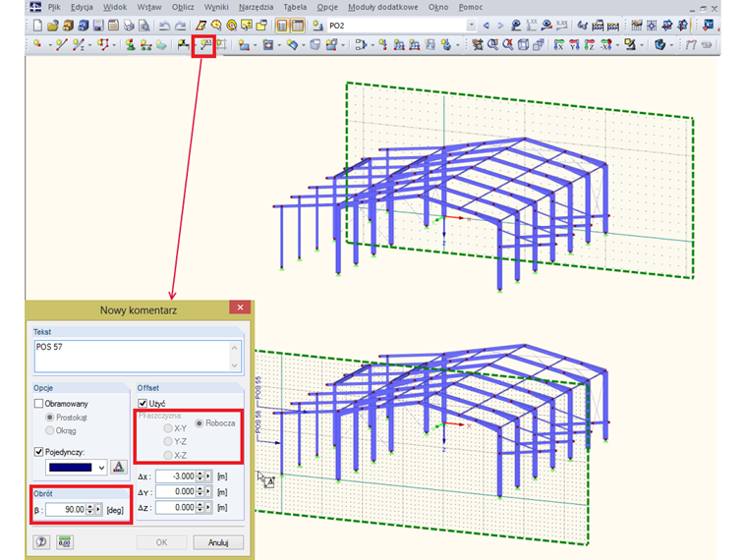Toggle the Użyć offset checkbox
747x560 pixels.
[x=143, y=404]
